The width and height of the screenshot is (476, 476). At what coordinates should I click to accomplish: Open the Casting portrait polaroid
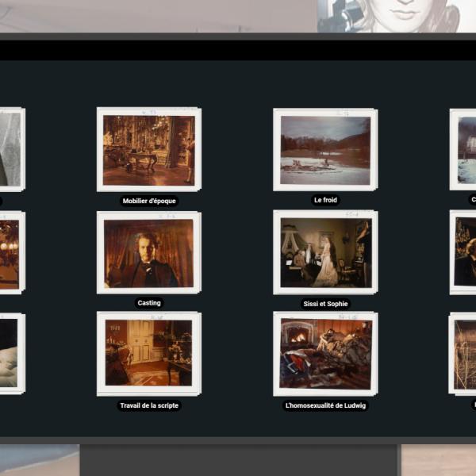(x=148, y=252)
